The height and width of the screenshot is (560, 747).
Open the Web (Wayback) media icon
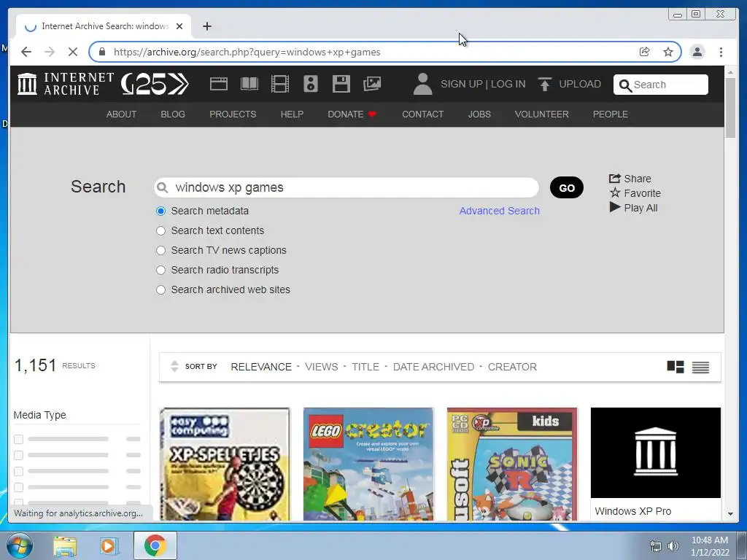coord(219,85)
